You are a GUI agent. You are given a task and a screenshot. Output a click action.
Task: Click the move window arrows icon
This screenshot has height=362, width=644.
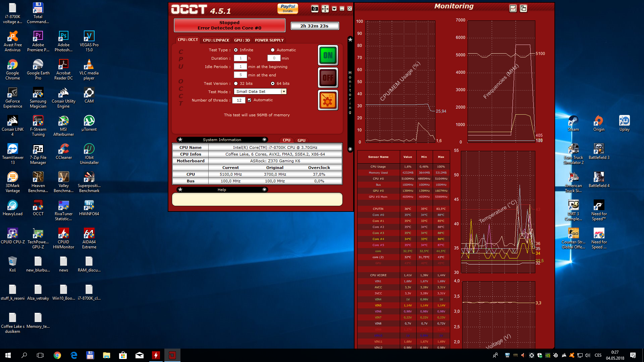click(x=325, y=9)
